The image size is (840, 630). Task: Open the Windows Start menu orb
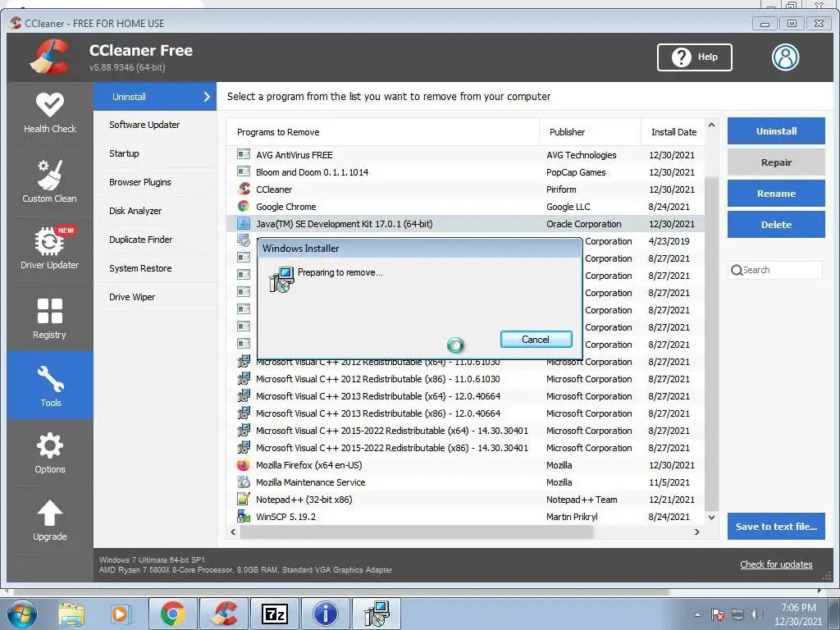click(22, 614)
